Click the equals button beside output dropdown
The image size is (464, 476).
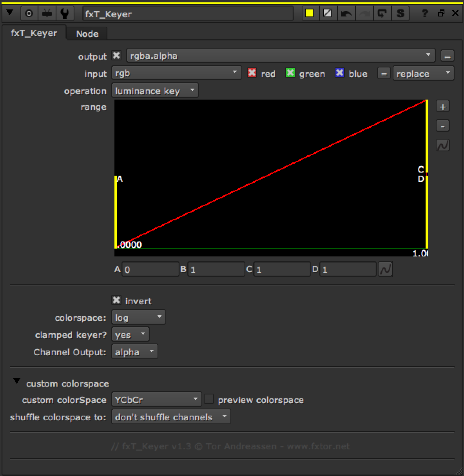click(x=447, y=56)
